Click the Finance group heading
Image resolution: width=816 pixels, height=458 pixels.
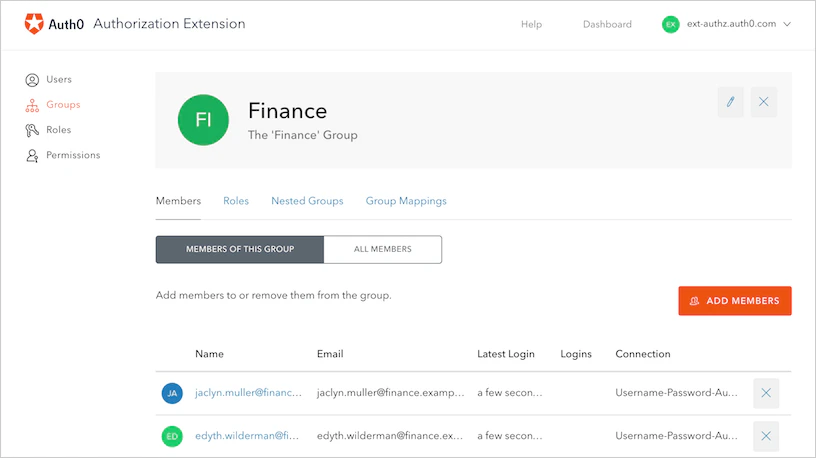287,111
